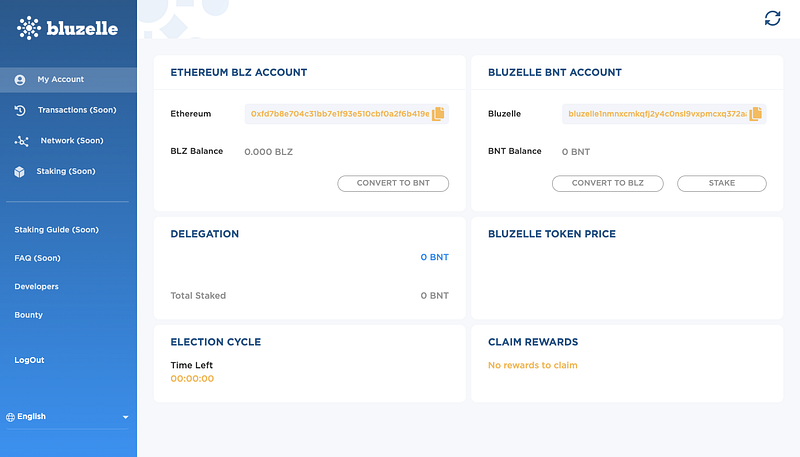Click the Bluzelle logo
The image size is (800, 457).
pos(67,28)
